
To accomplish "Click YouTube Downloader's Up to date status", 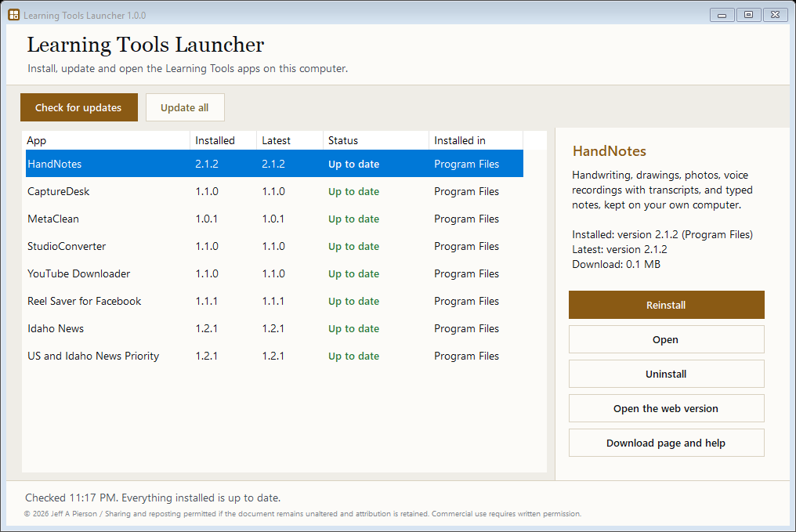I will point(354,274).
